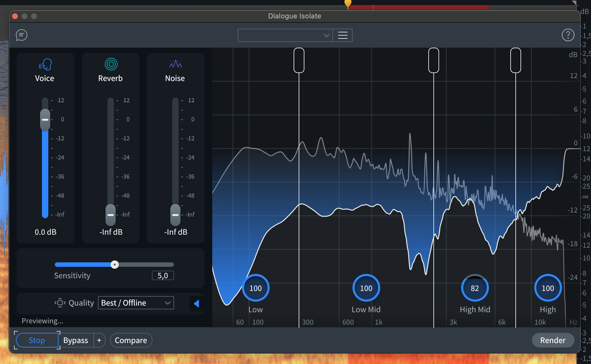Click the Voice icon

[x=45, y=64]
